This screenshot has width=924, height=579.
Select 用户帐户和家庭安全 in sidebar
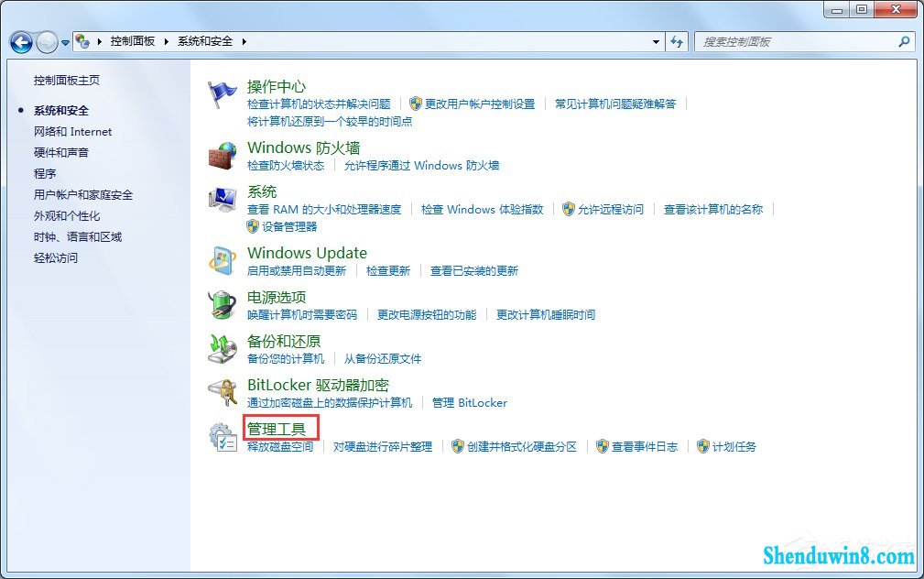coord(83,194)
